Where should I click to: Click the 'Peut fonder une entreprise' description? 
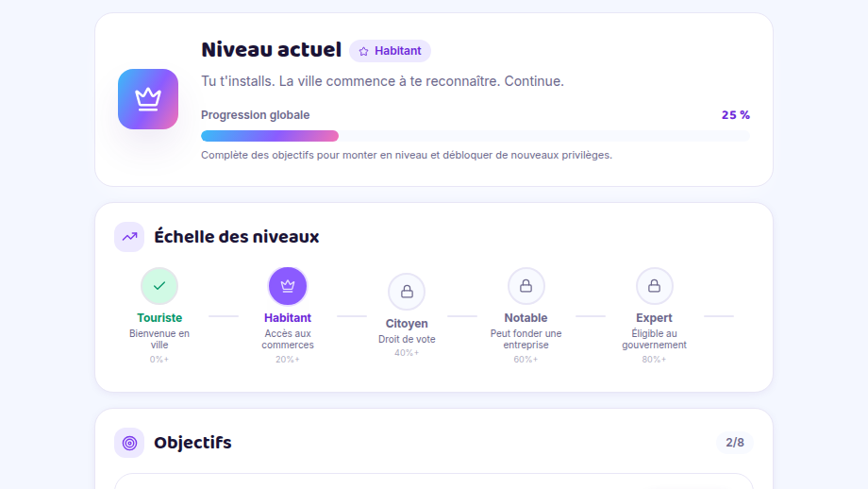click(x=526, y=339)
